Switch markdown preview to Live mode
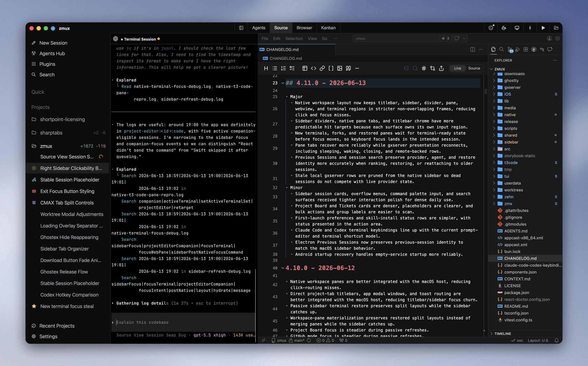Screen dimensions: 588x366 pyautogui.click(x=457, y=68)
